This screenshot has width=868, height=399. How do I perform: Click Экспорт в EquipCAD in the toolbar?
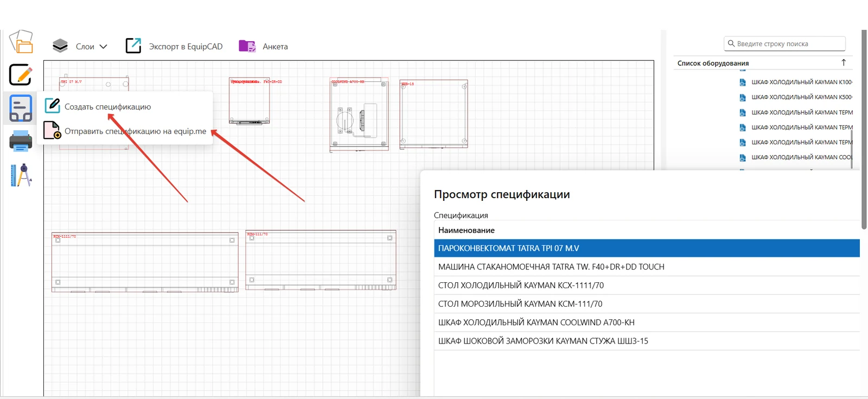click(174, 46)
